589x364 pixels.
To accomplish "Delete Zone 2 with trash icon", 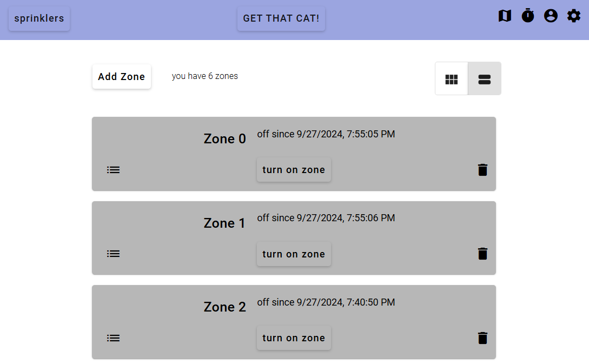I will [482, 337].
